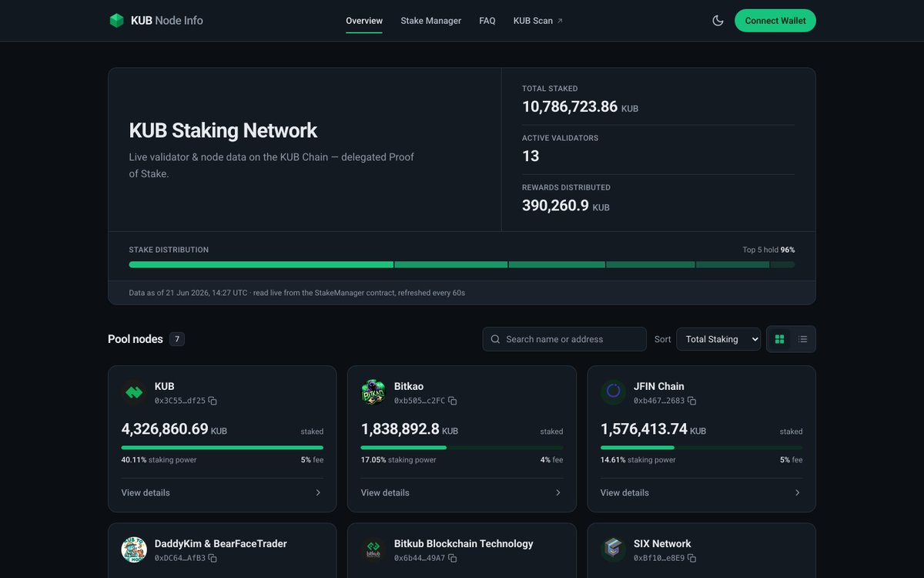Image resolution: width=924 pixels, height=578 pixels.
Task: Click the Bitkao staking power progress bar
Action: (462, 448)
